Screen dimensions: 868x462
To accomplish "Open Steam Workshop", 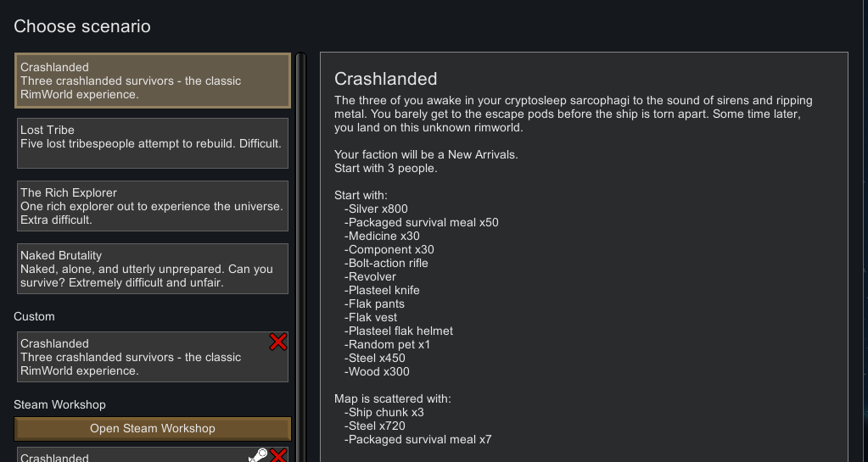I will point(153,428).
